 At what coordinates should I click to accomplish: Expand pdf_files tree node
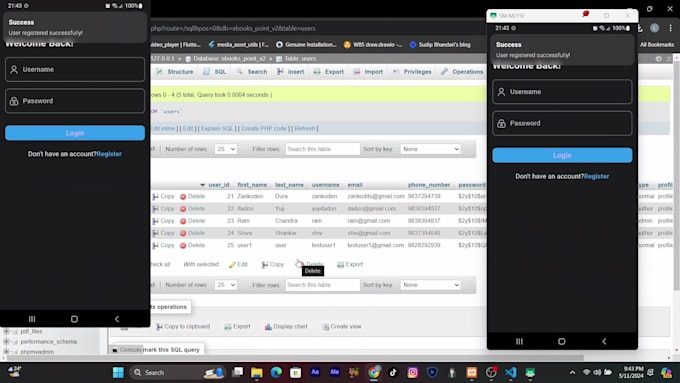coord(6,331)
